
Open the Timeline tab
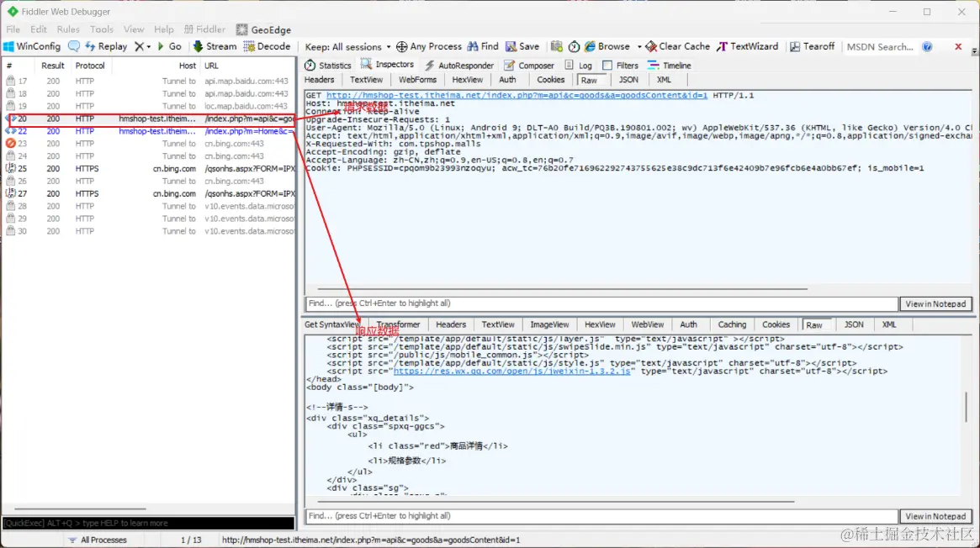670,65
